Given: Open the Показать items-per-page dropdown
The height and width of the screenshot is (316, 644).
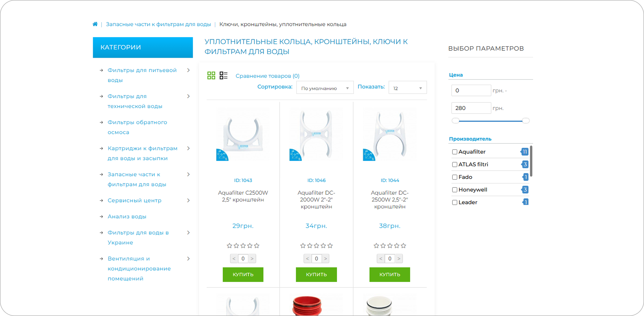Looking at the screenshot, I should coord(408,88).
